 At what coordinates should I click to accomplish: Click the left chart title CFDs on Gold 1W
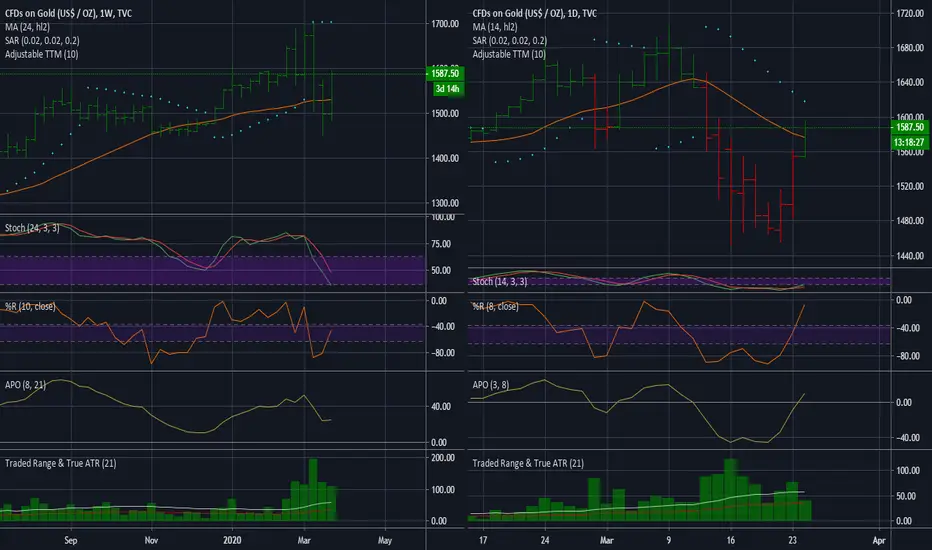(68, 13)
